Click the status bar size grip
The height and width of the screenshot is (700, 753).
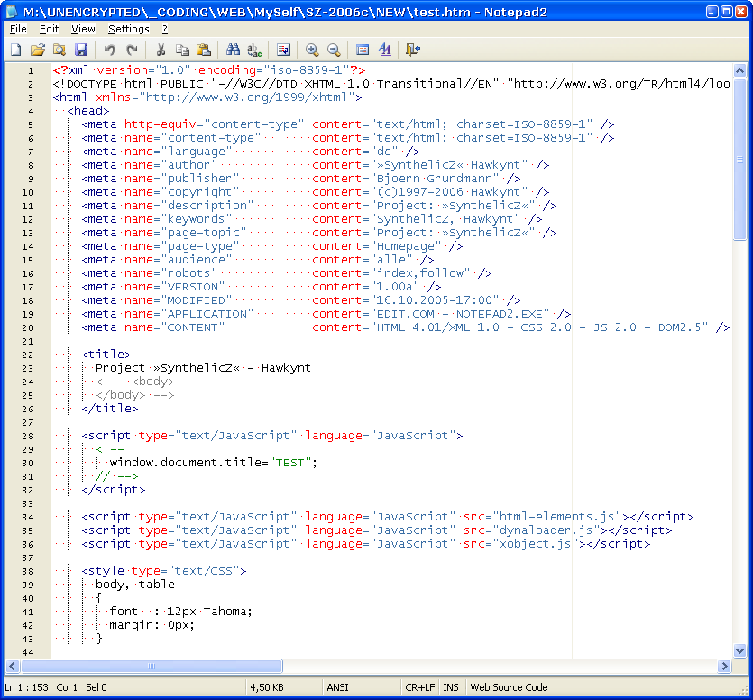pyautogui.click(x=744, y=690)
